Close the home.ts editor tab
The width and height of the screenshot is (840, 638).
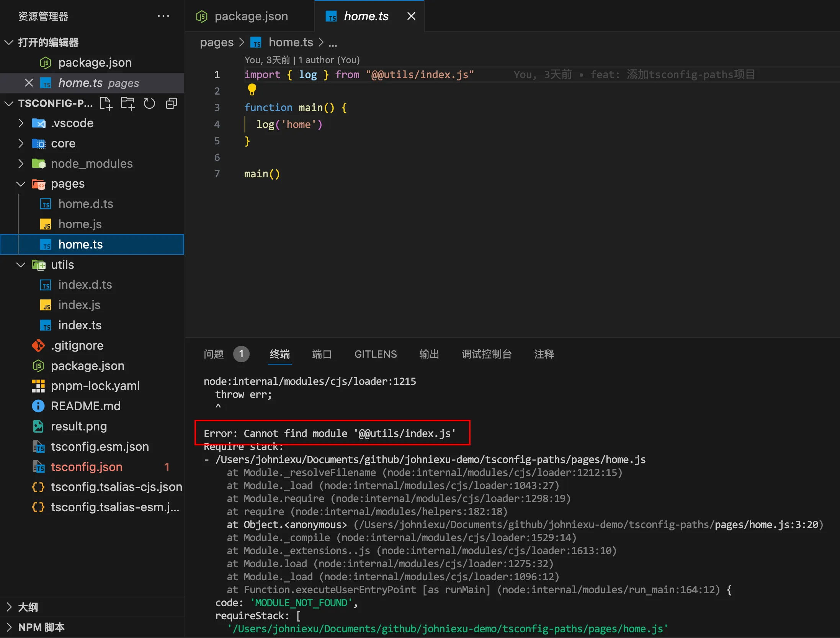coord(411,16)
